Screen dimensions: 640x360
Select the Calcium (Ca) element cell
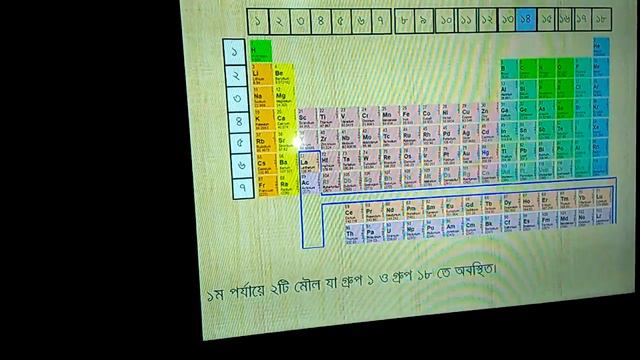click(286, 120)
